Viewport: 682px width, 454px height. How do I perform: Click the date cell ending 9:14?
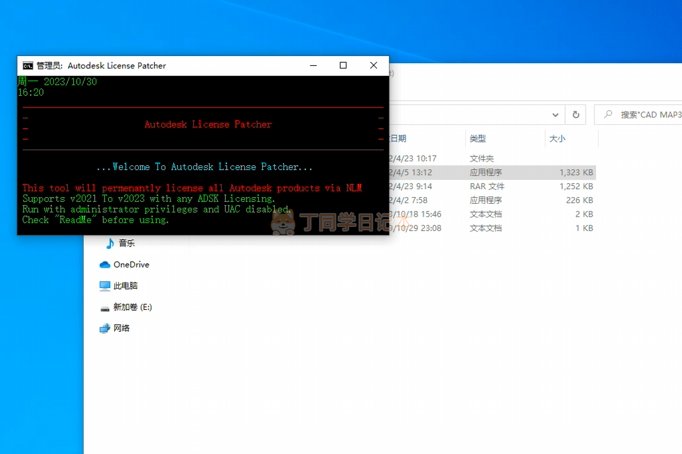point(411,186)
